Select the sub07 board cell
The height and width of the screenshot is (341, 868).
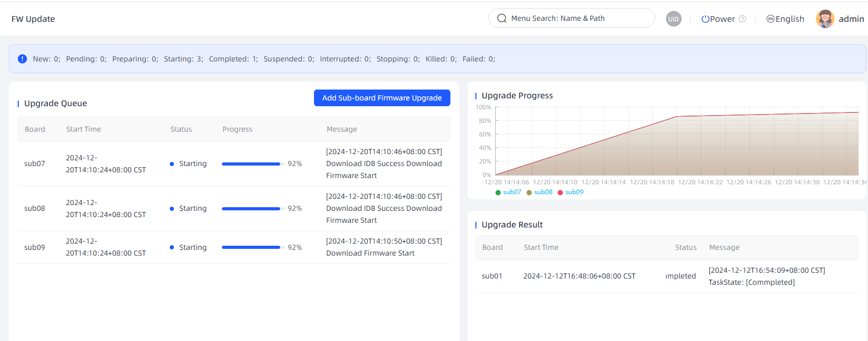click(x=34, y=163)
